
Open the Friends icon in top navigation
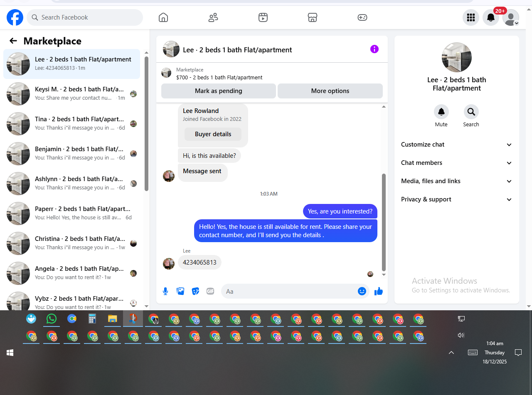point(213,17)
